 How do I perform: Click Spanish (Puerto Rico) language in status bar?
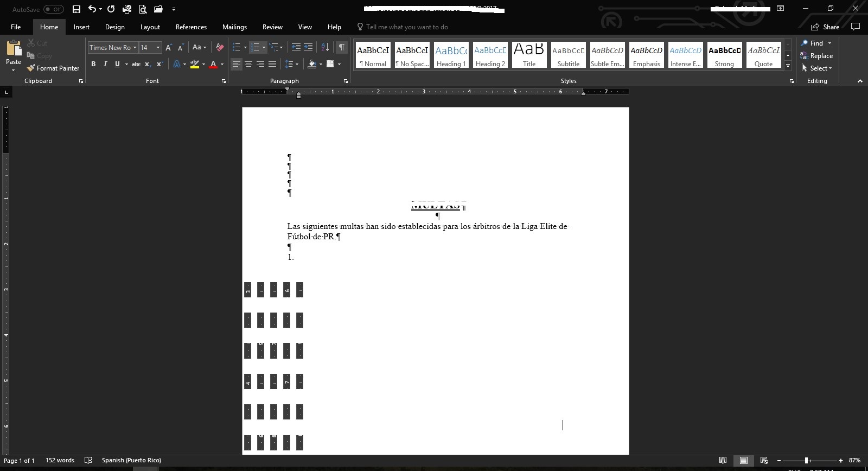tap(131, 460)
